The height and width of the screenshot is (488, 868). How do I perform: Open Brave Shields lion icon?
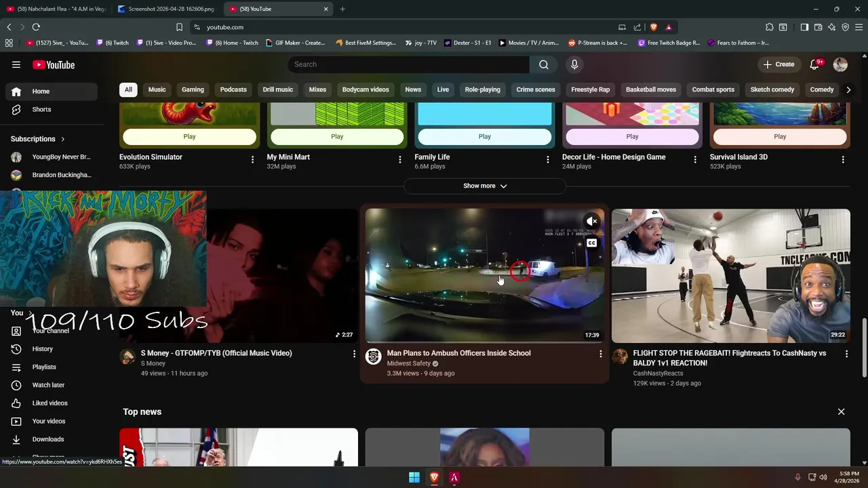click(x=654, y=27)
